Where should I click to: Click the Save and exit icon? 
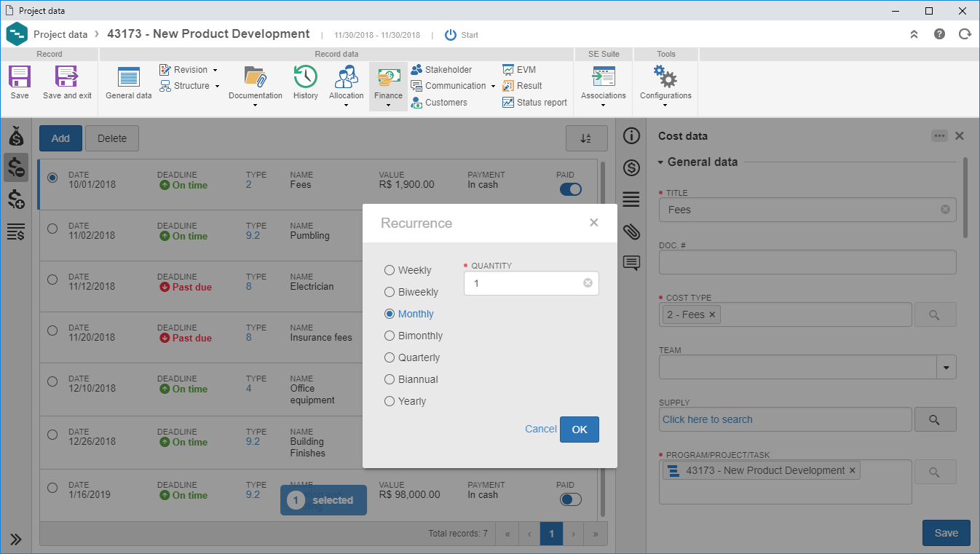coord(67,76)
